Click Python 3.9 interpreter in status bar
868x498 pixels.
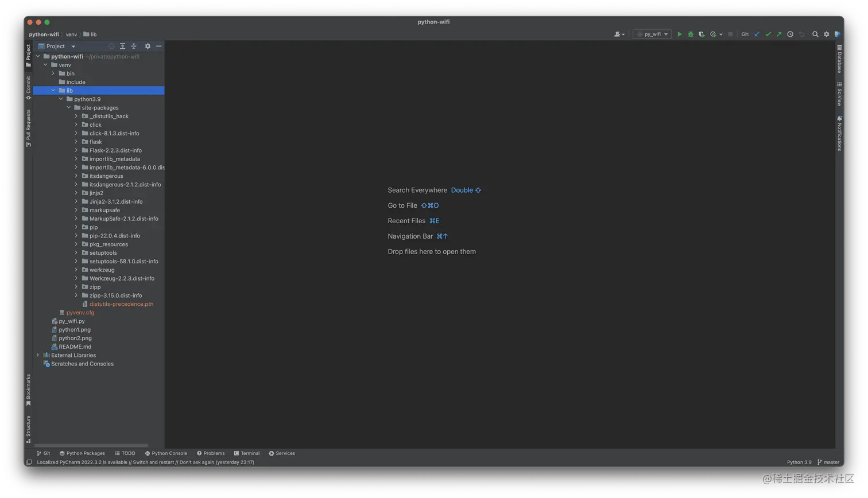(x=799, y=462)
